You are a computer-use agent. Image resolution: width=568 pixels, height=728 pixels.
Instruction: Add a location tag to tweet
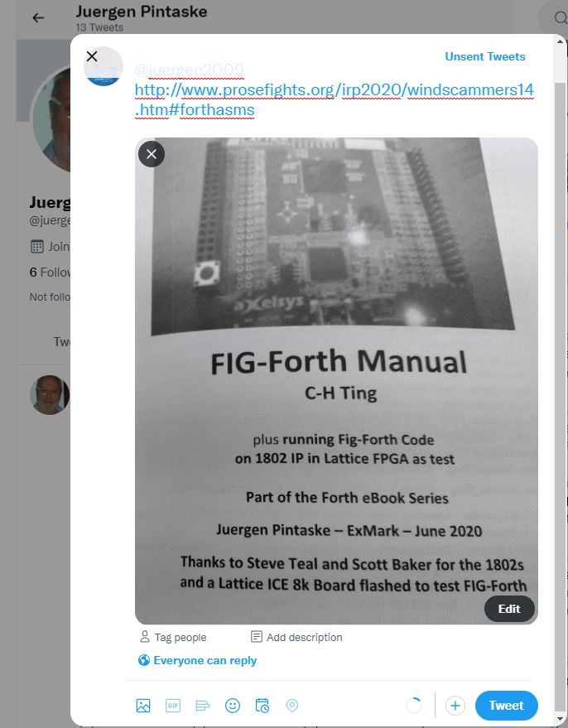coord(292,706)
